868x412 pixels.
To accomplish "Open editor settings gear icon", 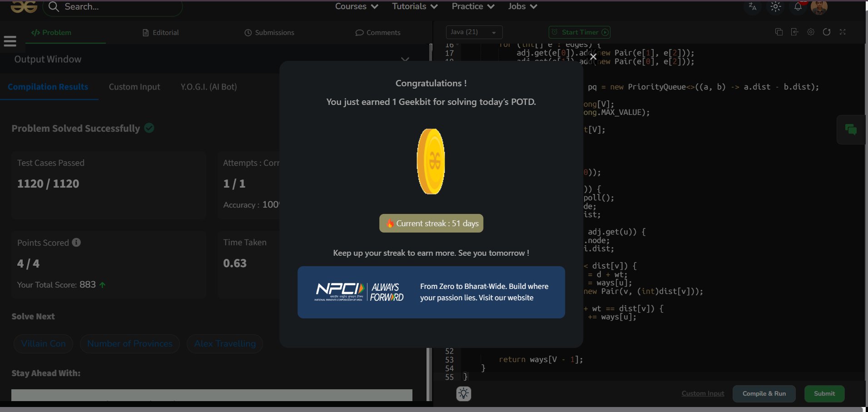I will coord(811,32).
